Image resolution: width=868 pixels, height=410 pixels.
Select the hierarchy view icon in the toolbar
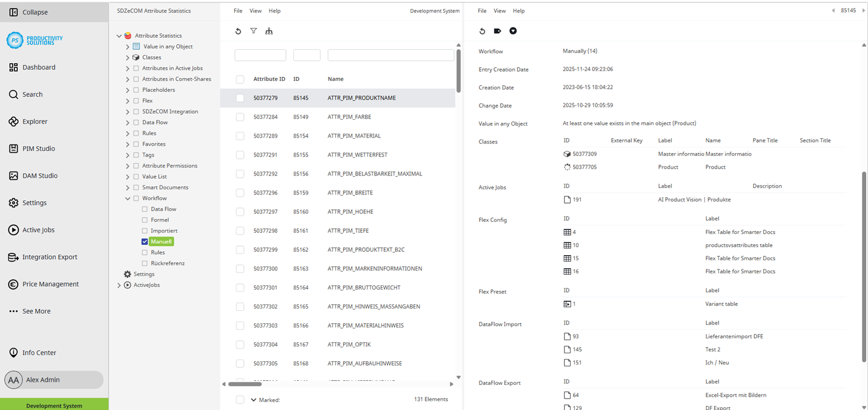(269, 31)
